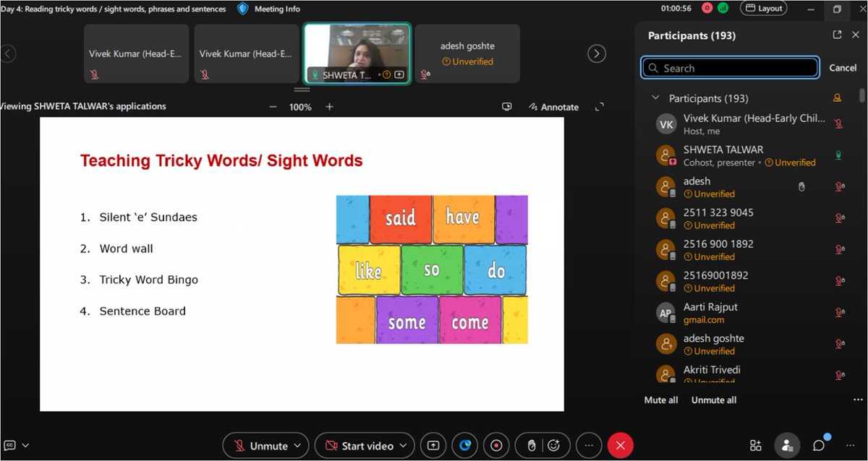Viewport: 868px width, 461px height.
Task: Show previous video thumbnails arrow
Action: pyautogui.click(x=8, y=53)
